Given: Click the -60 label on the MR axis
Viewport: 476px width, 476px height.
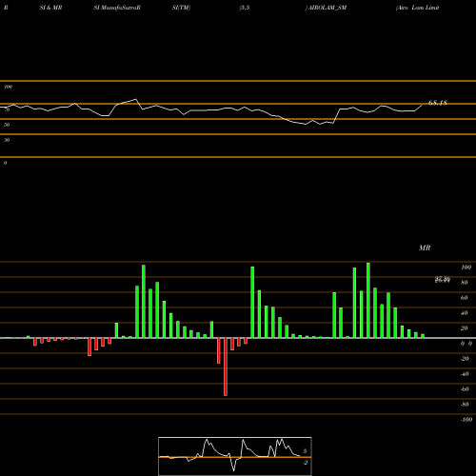Looking at the screenshot, I should point(465,389).
